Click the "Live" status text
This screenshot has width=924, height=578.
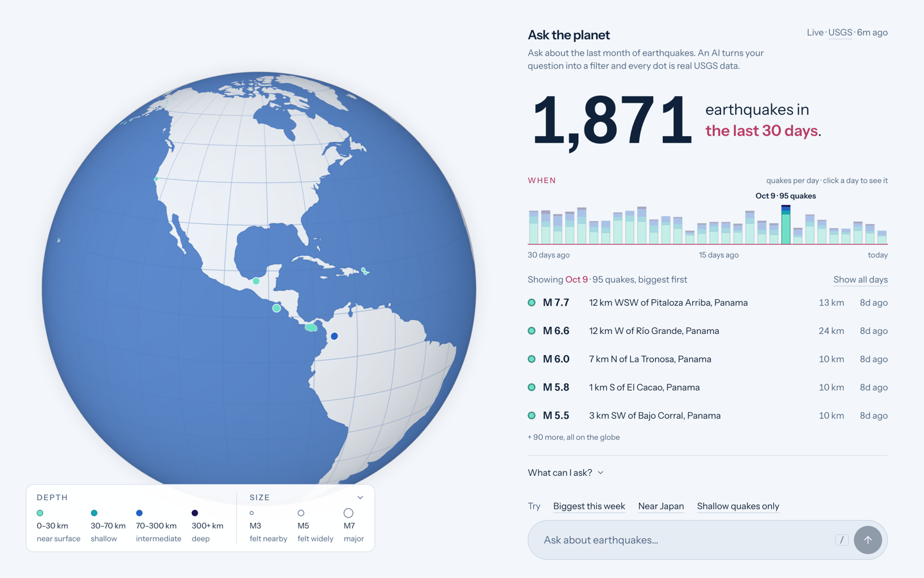pyautogui.click(x=815, y=33)
